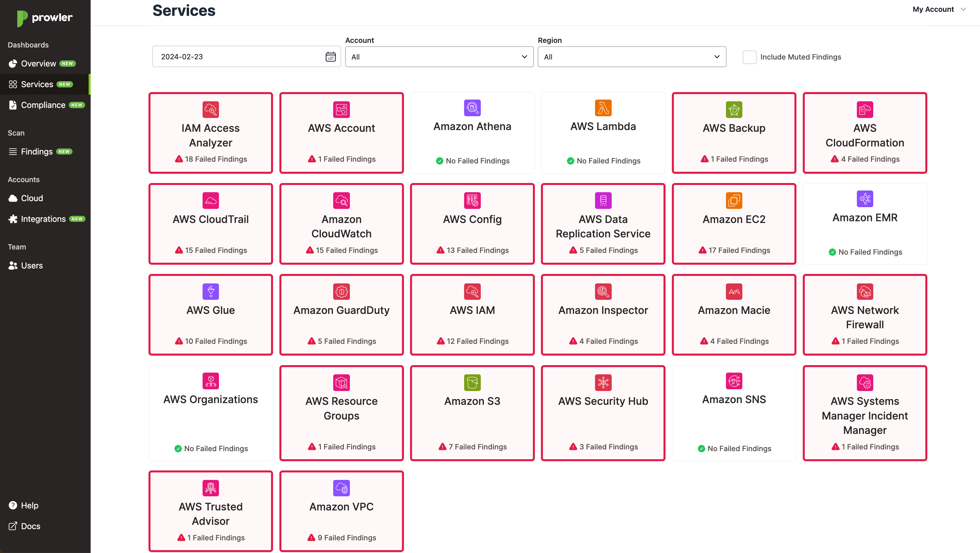980x553 pixels.
Task: Click the AWS Lambda service icon
Action: point(603,108)
